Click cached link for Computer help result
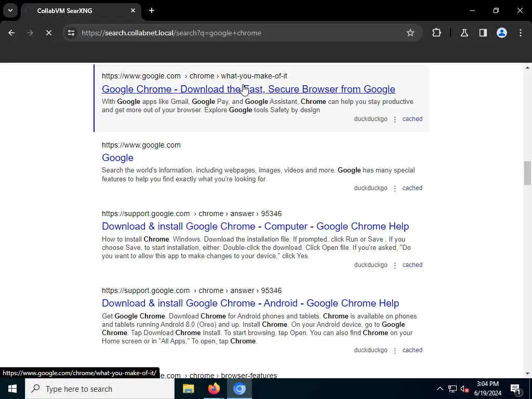Screen dimensions: 532x399 click(x=412, y=265)
